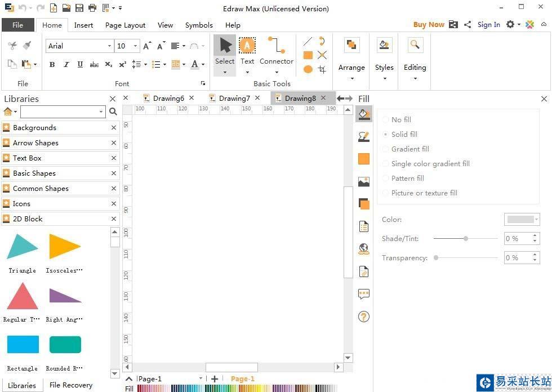Viewport: 552px width, 392px height.
Task: Open the File Recovery bottom tab
Action: point(71,385)
